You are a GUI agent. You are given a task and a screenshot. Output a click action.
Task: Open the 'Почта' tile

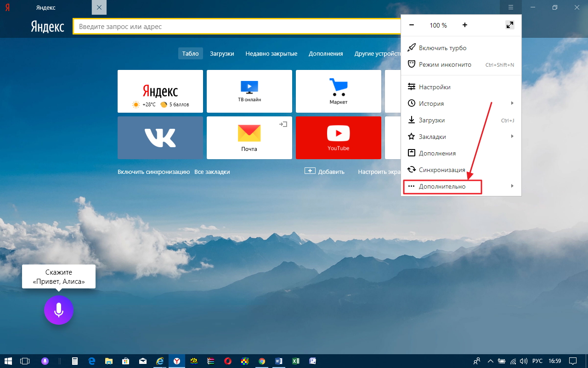(x=249, y=138)
